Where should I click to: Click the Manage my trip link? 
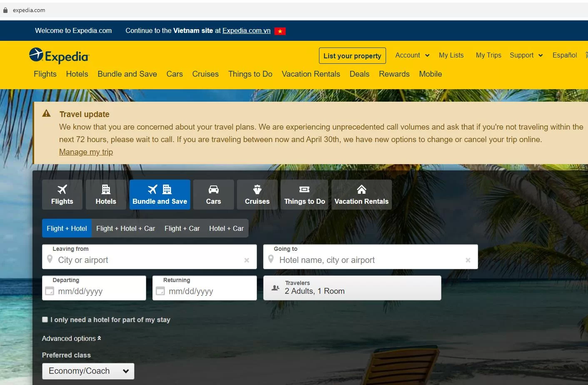click(86, 152)
